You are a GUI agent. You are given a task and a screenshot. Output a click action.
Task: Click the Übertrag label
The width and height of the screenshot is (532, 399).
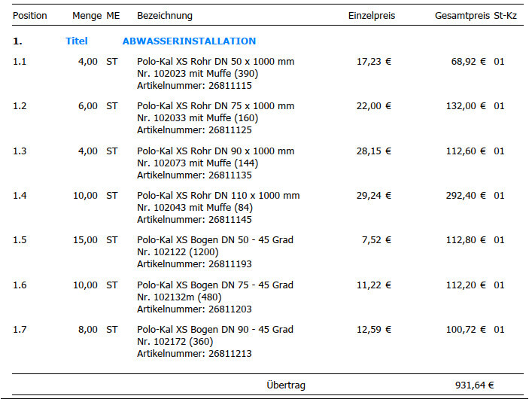pyautogui.click(x=286, y=385)
